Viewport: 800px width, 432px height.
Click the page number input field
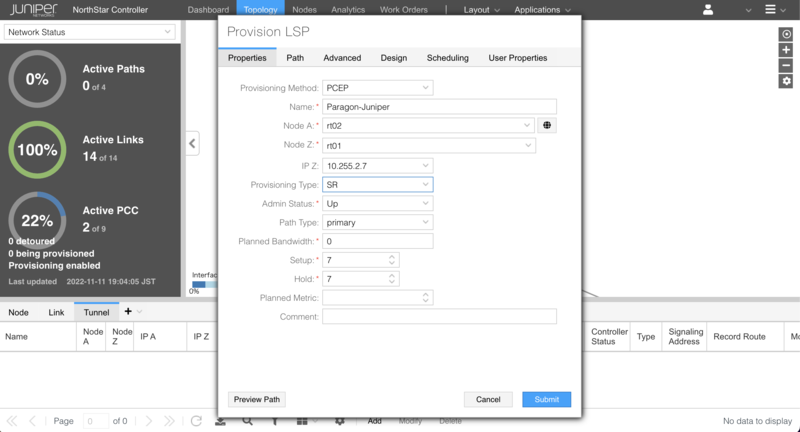[x=95, y=421]
